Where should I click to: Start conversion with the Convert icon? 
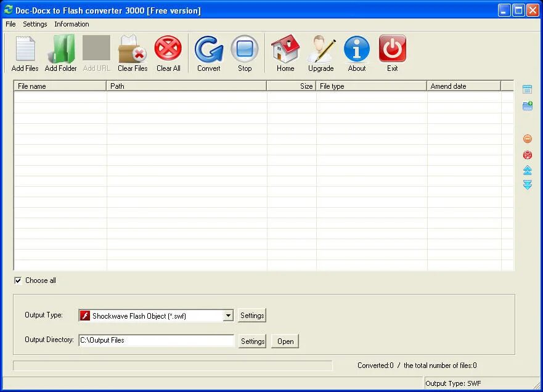(209, 49)
